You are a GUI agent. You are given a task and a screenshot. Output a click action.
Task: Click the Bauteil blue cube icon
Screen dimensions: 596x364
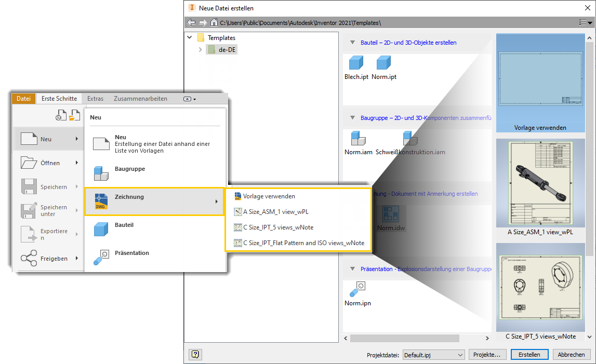tap(101, 229)
